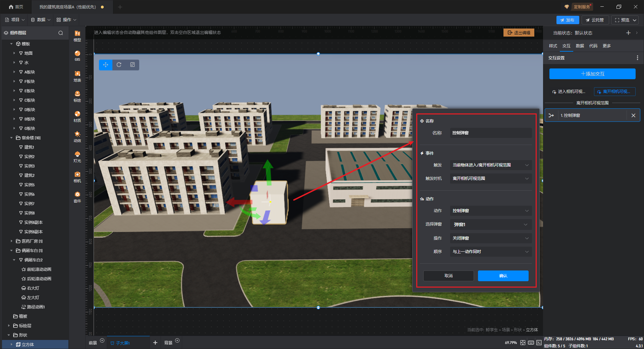Select the 灯光 (Lighting) sidebar icon
This screenshot has width=644, height=349.
[x=77, y=156]
